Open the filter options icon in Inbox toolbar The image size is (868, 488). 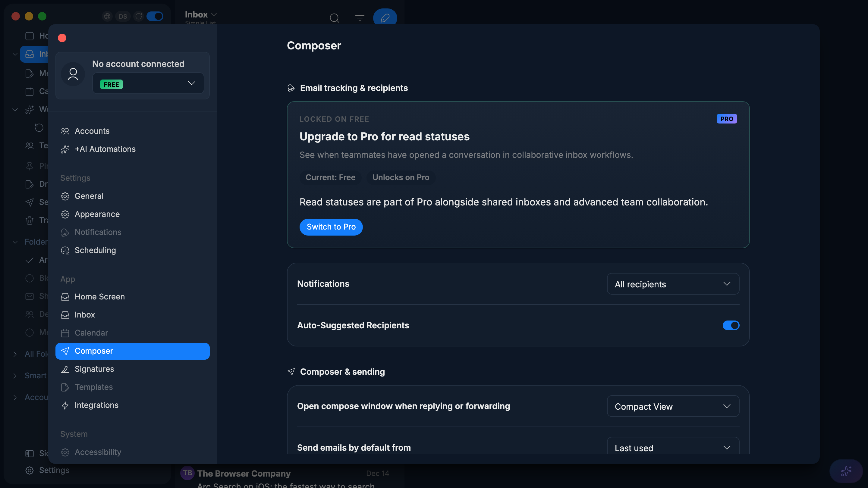(360, 18)
